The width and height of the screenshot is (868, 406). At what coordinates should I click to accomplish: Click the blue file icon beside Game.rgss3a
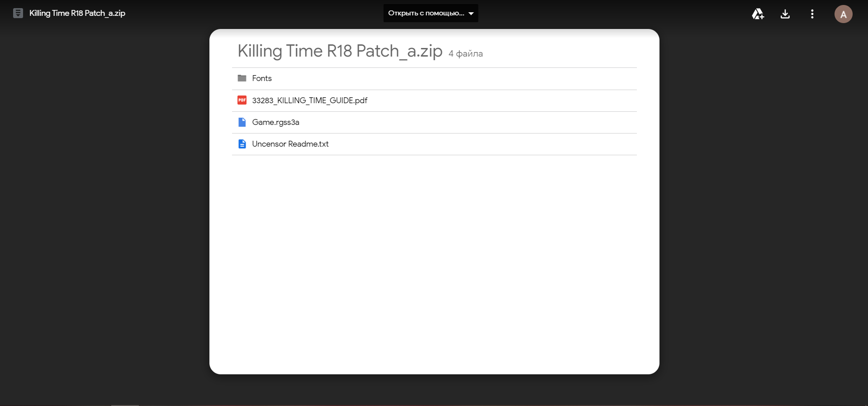pos(242,122)
